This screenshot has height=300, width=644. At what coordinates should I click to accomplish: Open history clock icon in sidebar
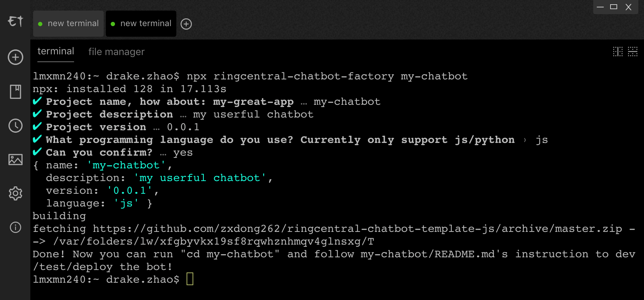point(16,126)
